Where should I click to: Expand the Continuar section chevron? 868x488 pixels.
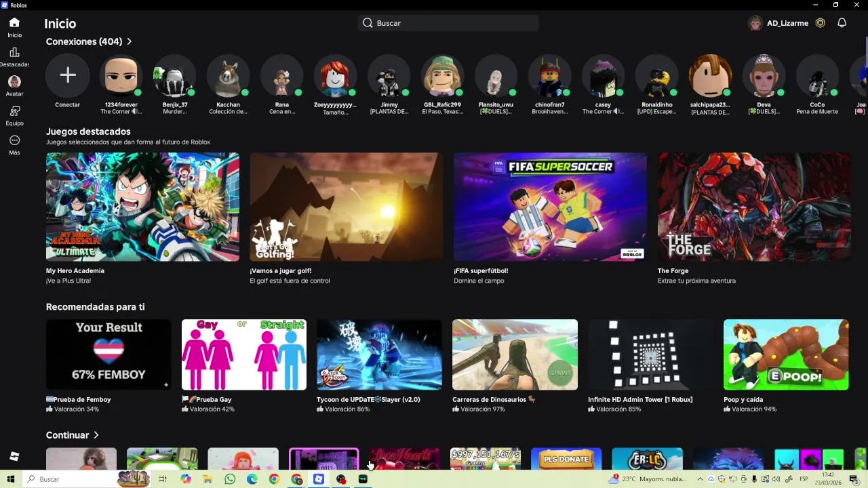tap(96, 435)
